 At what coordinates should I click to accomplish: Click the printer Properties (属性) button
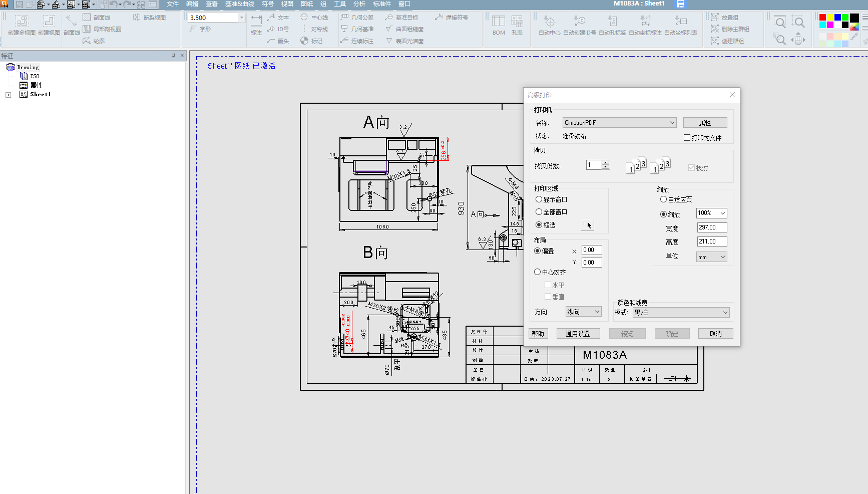[x=705, y=123]
